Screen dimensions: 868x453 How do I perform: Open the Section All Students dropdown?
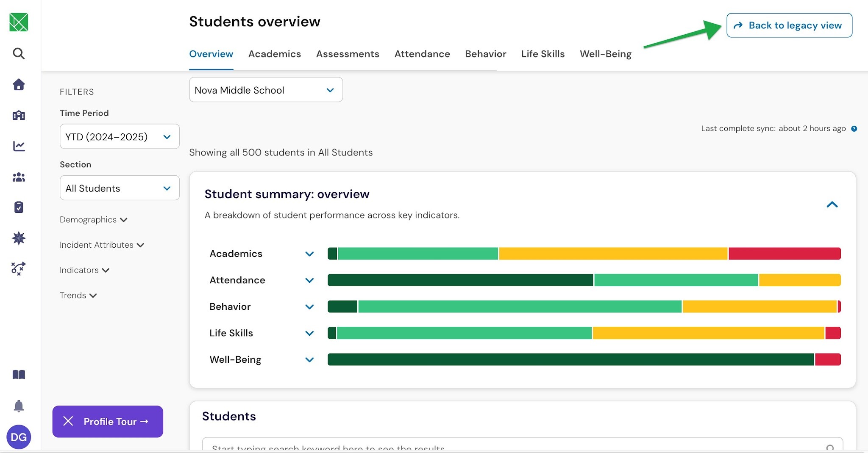tap(120, 188)
